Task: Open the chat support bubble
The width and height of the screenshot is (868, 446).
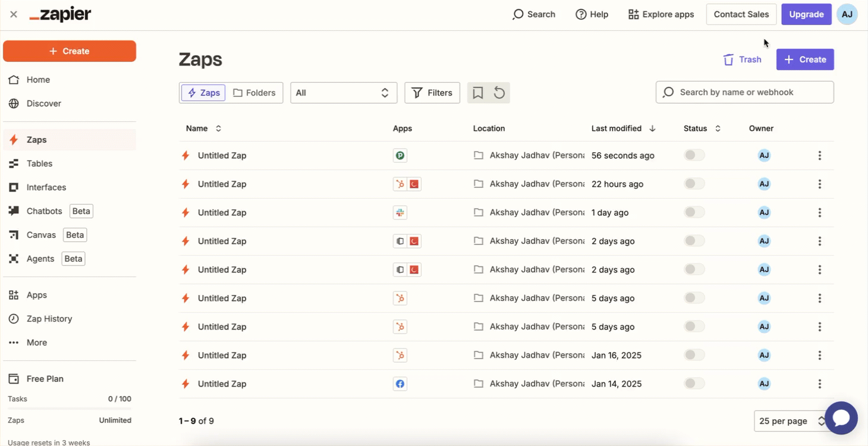Action: click(841, 418)
